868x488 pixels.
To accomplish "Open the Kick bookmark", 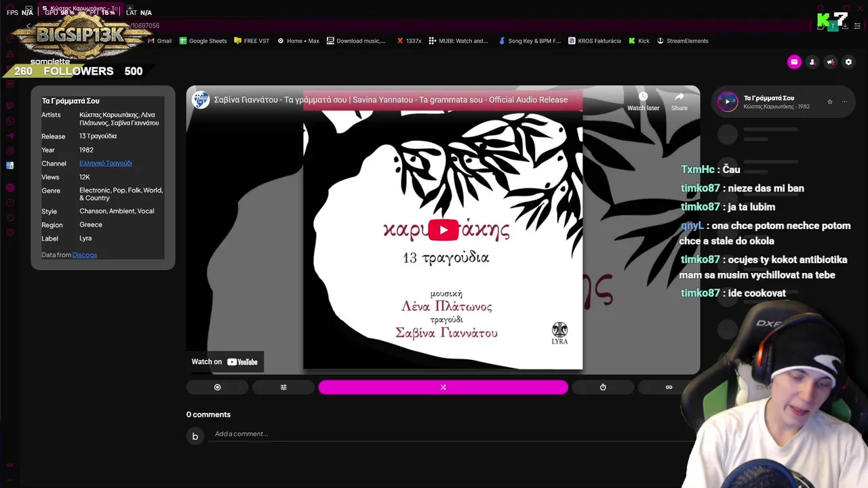I will [x=639, y=41].
